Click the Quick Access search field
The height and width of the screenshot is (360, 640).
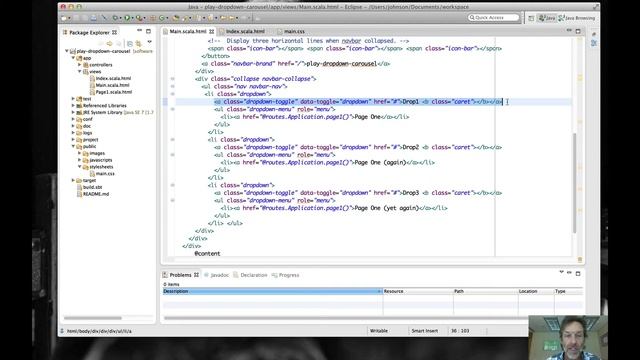pyautogui.click(x=493, y=18)
